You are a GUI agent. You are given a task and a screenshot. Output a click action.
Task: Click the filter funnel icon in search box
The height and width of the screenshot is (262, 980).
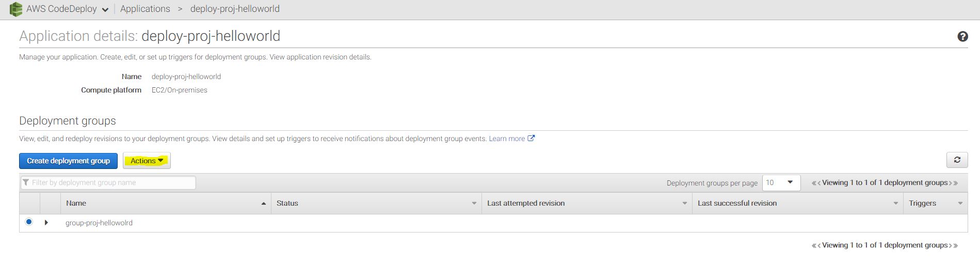[x=26, y=182]
